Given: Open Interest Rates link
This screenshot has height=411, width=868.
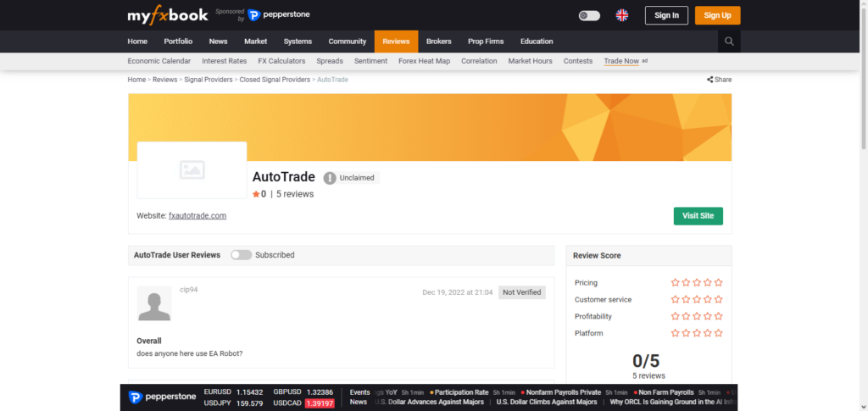Looking at the screenshot, I should coord(224,61).
